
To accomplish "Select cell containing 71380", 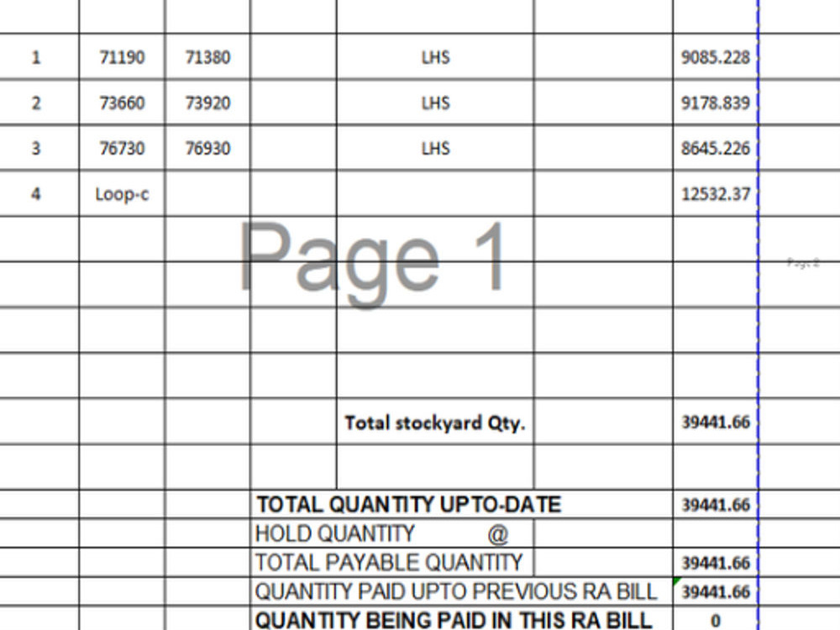I will pyautogui.click(x=207, y=57).
